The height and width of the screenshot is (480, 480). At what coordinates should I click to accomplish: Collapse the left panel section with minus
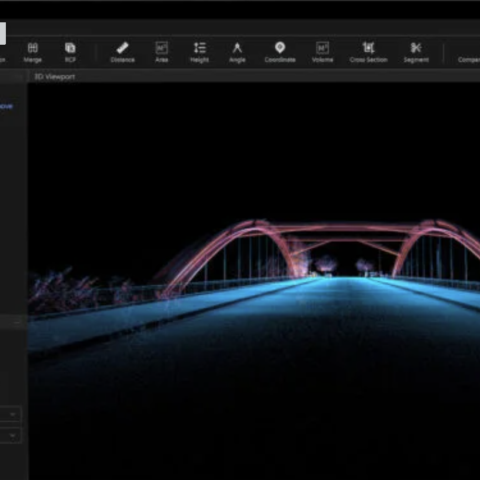pyautogui.click(x=17, y=322)
